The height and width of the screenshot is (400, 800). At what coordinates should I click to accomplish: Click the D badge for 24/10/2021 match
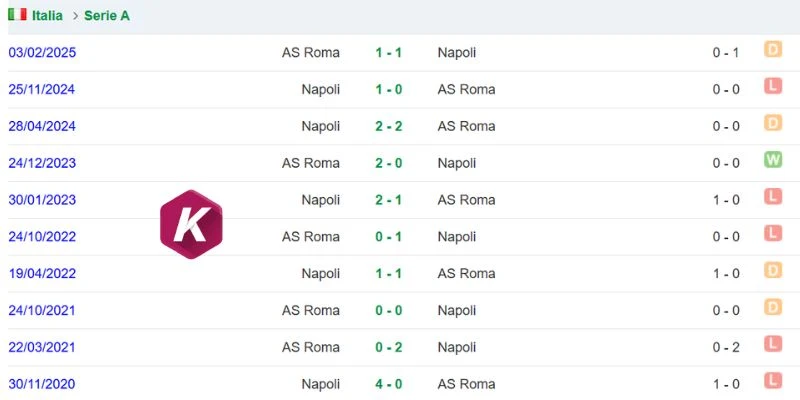(x=773, y=307)
